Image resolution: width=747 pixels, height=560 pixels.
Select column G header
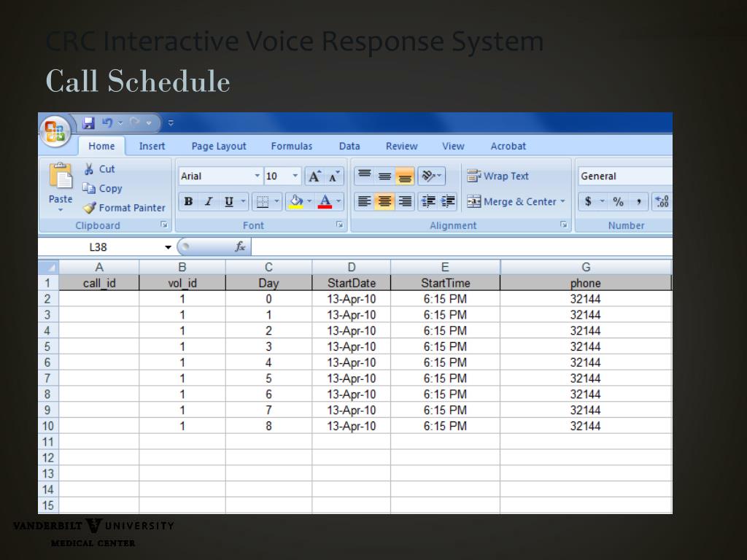(x=586, y=267)
